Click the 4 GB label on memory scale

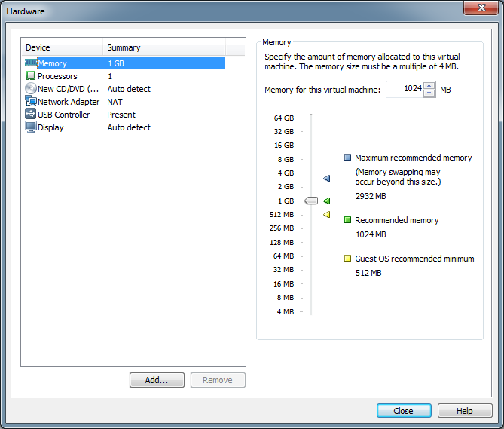coord(286,173)
